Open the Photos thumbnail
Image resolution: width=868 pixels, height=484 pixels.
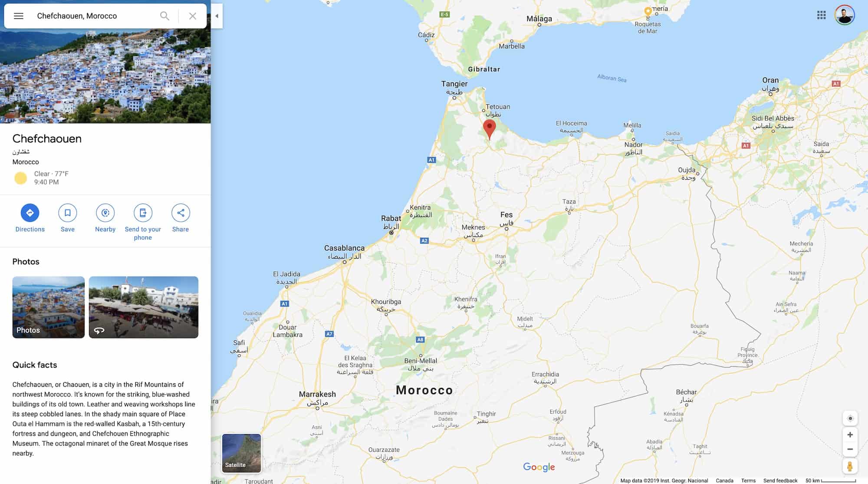[49, 307]
